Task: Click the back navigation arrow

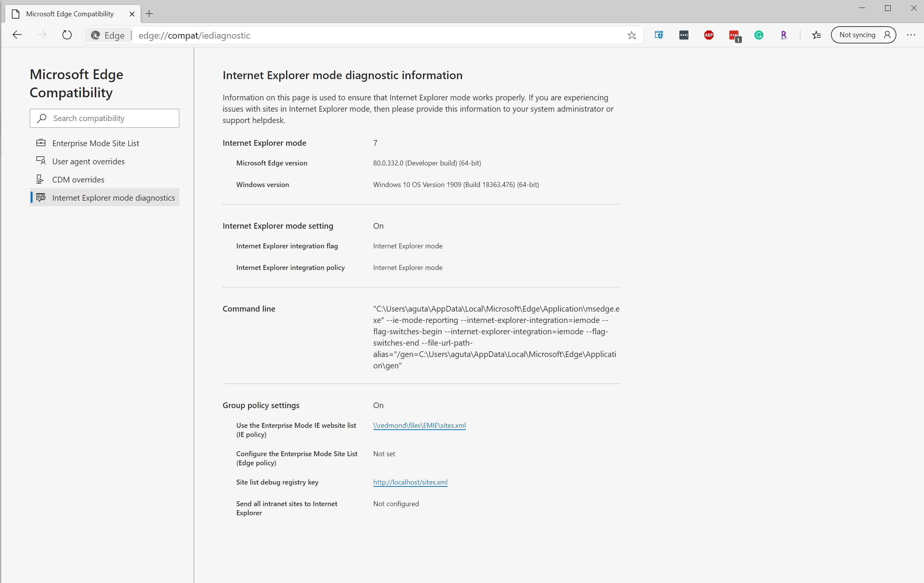Action: point(17,34)
